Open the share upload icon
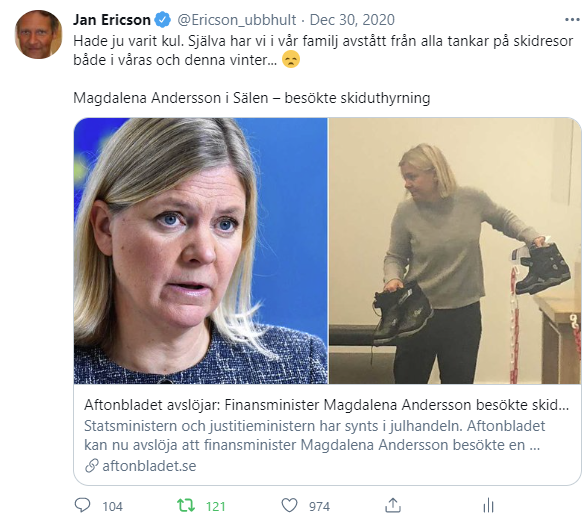Viewport: 588px width, 525px height. point(393,506)
